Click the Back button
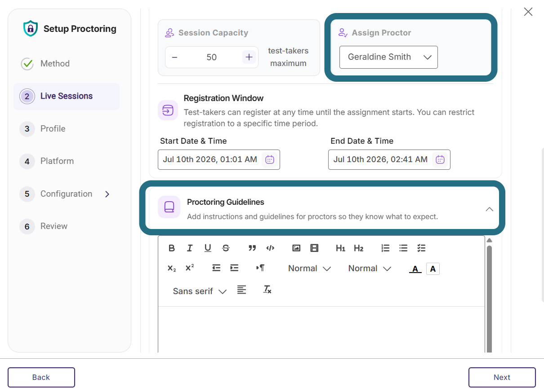The width and height of the screenshot is (544, 392). point(41,378)
